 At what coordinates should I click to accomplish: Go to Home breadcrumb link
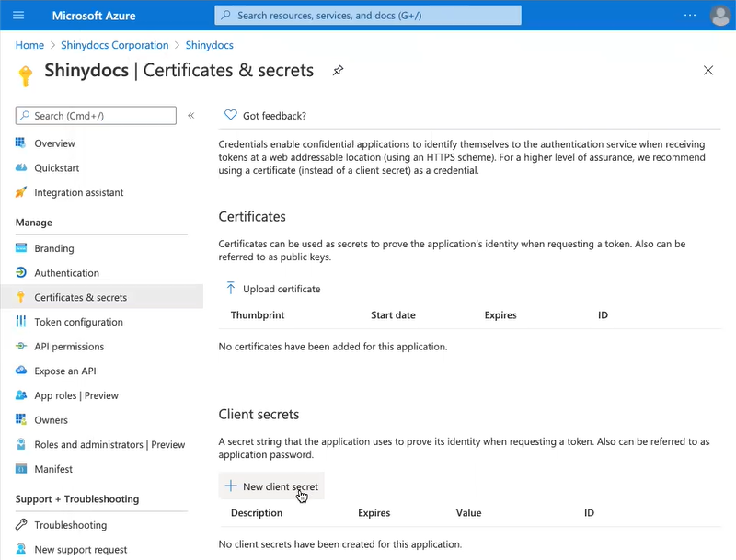point(29,45)
